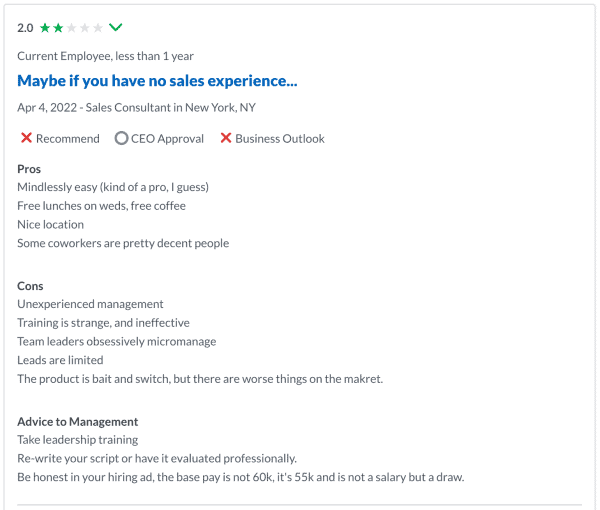Click the red X beside Recommend
The image size is (600, 510).
(x=26, y=138)
